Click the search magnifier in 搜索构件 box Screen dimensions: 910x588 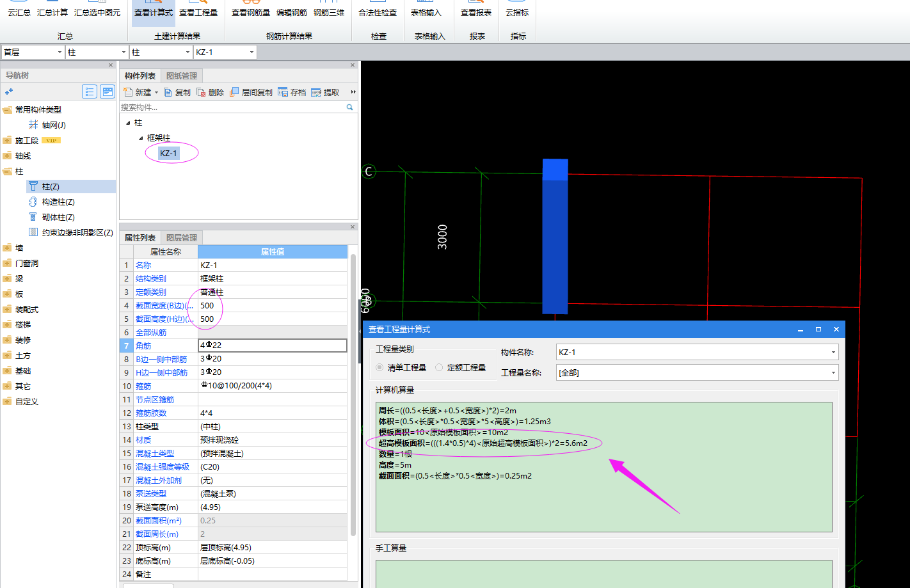click(349, 107)
